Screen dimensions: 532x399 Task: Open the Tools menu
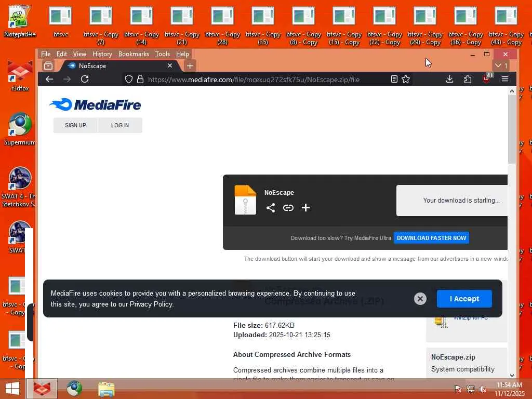click(x=162, y=54)
